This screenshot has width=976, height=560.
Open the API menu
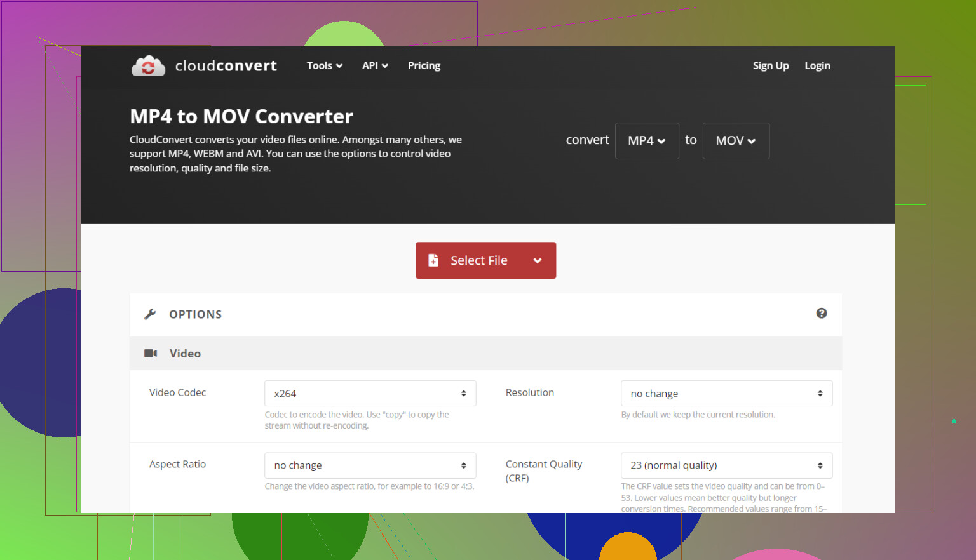pos(375,65)
